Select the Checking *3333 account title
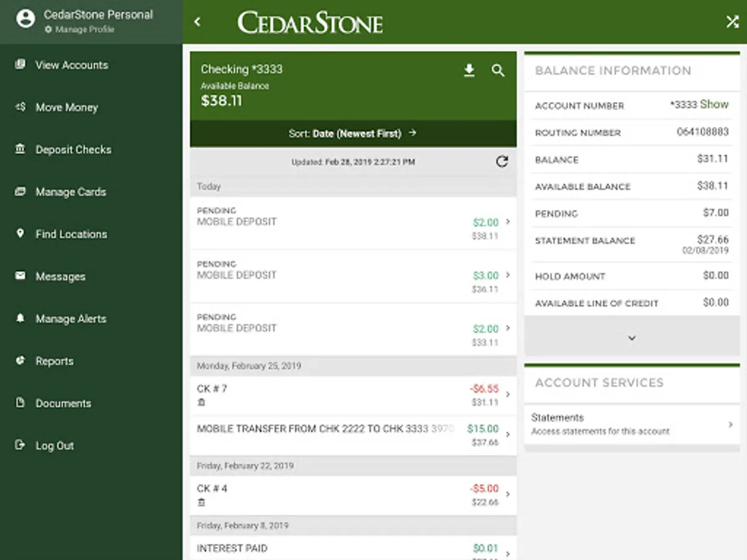The image size is (747, 560). coord(242,69)
